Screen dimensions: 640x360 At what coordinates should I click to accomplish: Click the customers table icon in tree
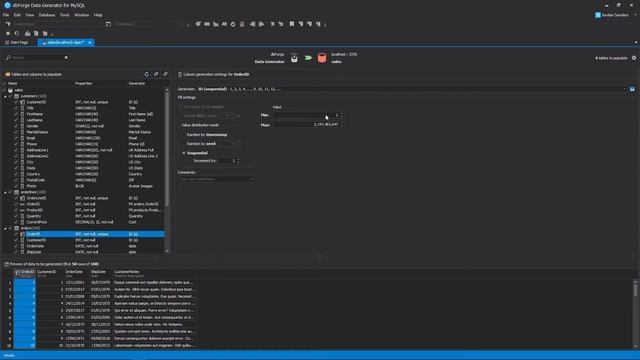tap(17, 96)
